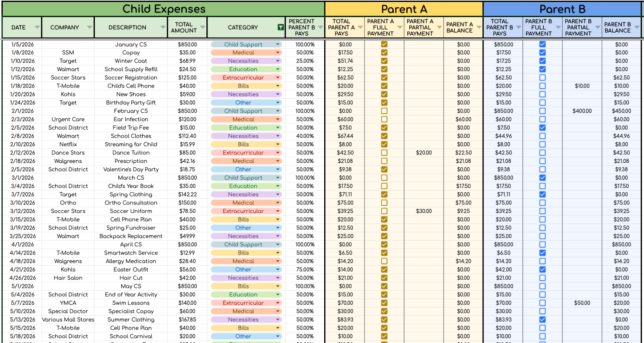The image size is (644, 343).
Task: Open the DATE column filter icon
Action: click(x=37, y=27)
